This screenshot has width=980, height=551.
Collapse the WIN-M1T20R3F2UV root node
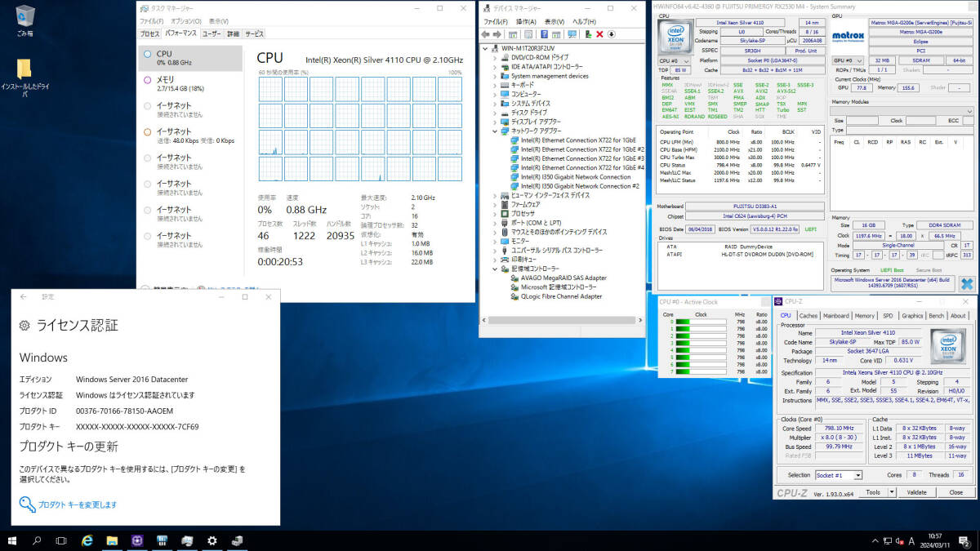tap(485, 48)
